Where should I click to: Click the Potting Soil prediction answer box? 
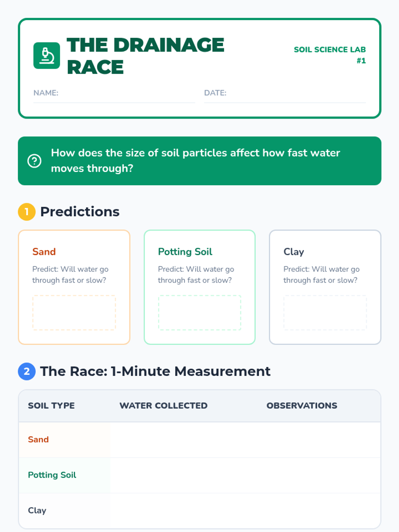click(199, 313)
